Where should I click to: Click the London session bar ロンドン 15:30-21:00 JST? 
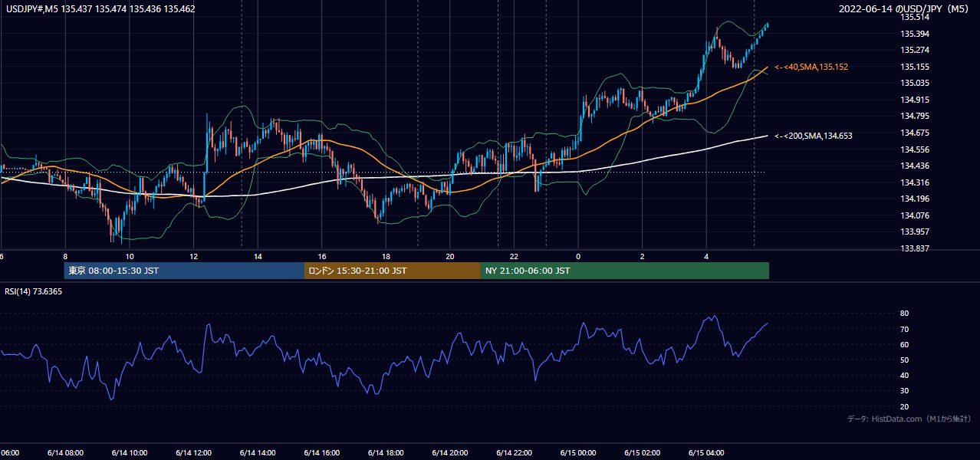point(393,271)
